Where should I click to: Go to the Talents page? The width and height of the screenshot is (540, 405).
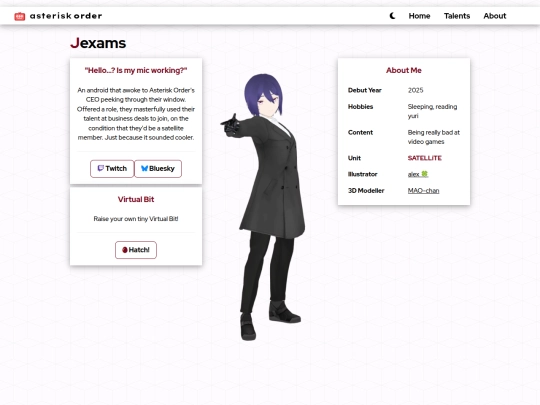[x=457, y=16]
